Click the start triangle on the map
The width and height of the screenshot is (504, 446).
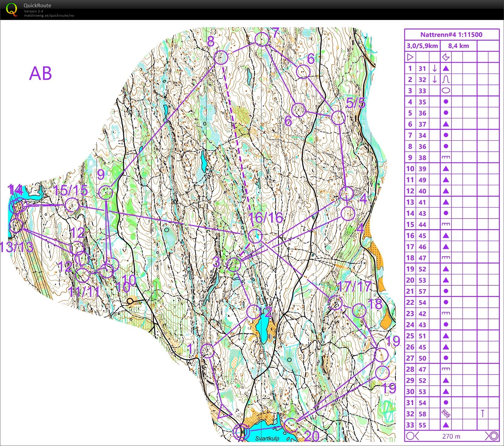pyautogui.click(x=224, y=412)
